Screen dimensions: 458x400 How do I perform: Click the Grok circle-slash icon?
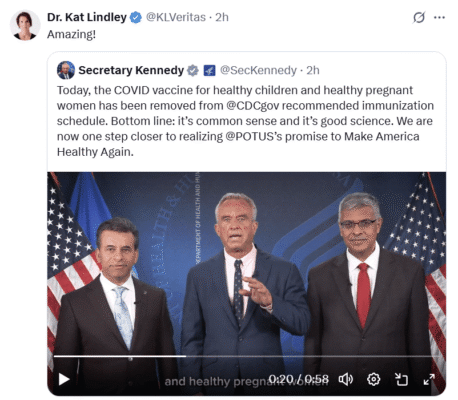419,17
